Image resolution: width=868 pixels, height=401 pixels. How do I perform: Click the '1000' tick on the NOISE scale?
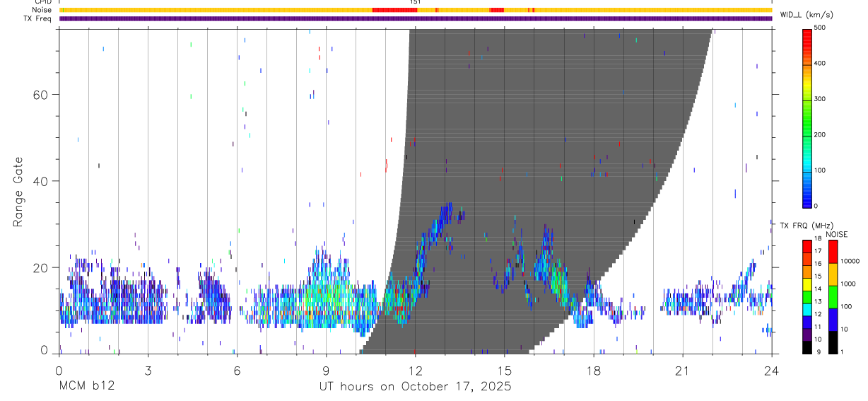(848, 284)
